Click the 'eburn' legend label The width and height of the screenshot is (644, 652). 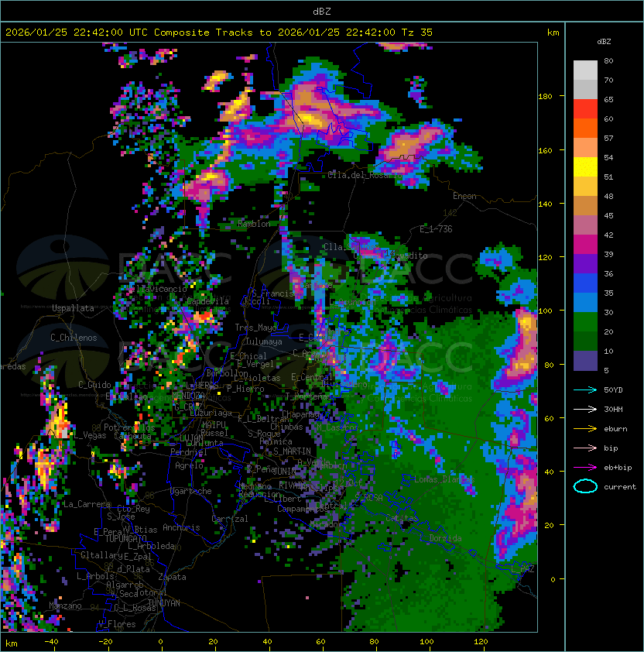615,429
